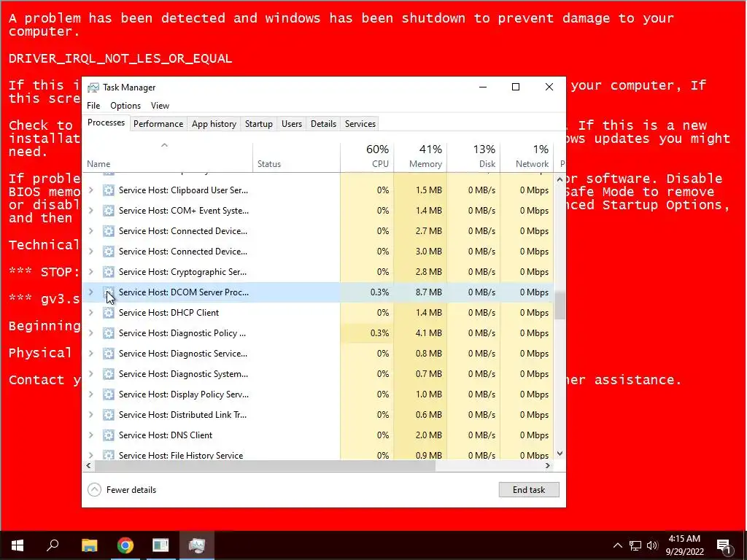Open the taskbar clock showing 4:15 AM

point(684,545)
